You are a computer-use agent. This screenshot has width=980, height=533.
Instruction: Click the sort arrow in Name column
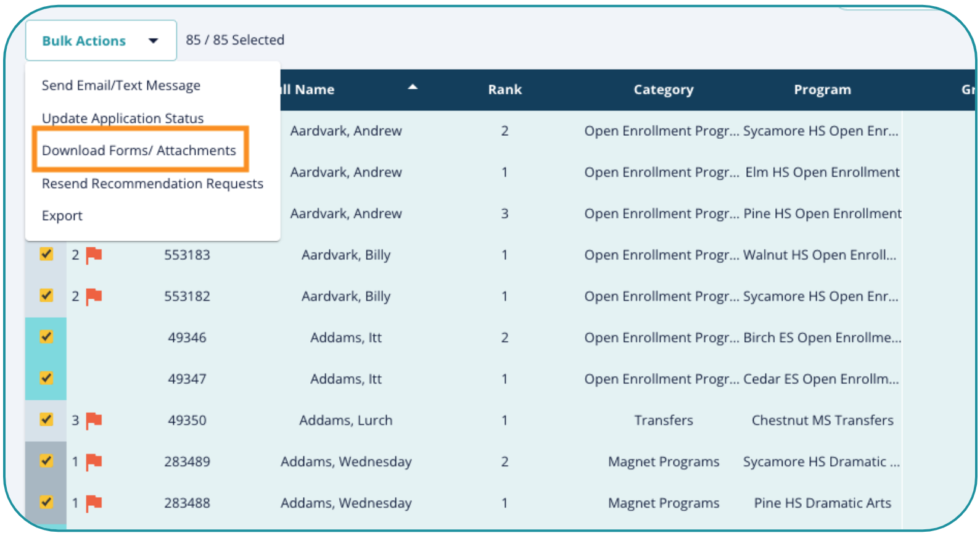click(413, 88)
